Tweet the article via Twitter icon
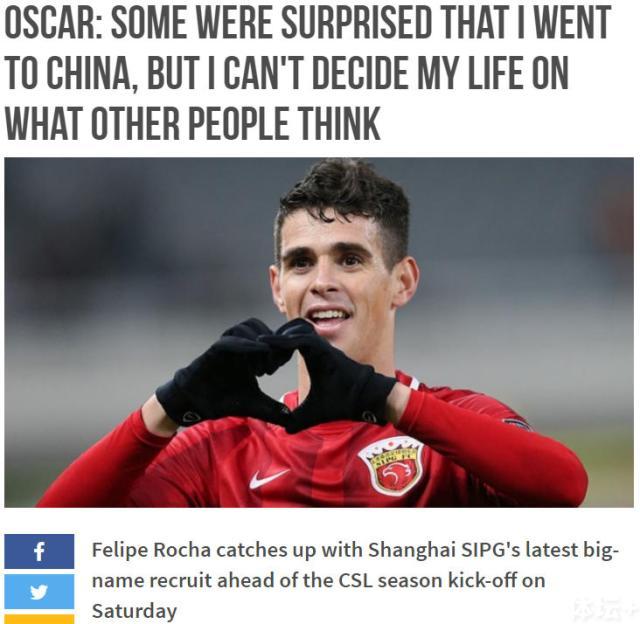The image size is (640, 624). pos(39,591)
